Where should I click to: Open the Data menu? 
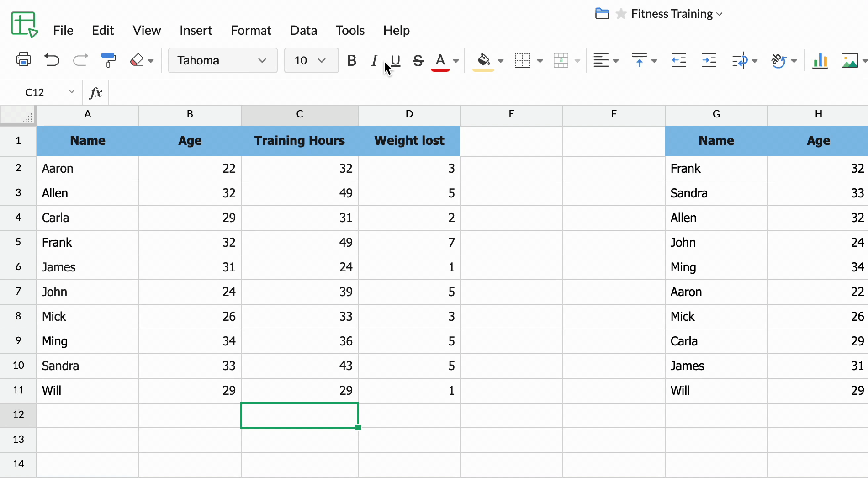[303, 30]
